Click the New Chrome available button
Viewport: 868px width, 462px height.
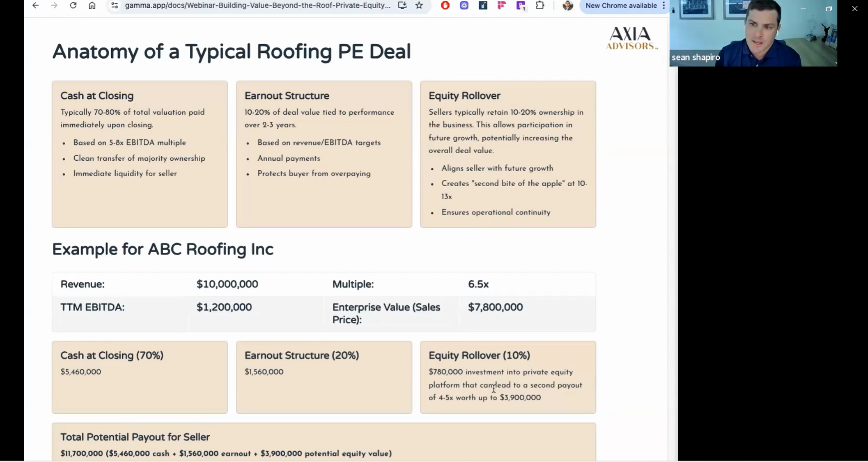(x=621, y=5)
